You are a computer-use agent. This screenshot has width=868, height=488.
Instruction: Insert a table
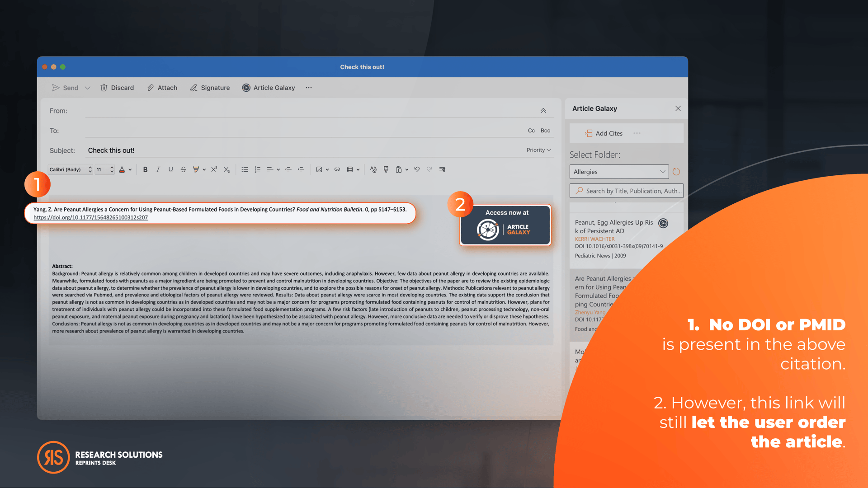pyautogui.click(x=350, y=169)
